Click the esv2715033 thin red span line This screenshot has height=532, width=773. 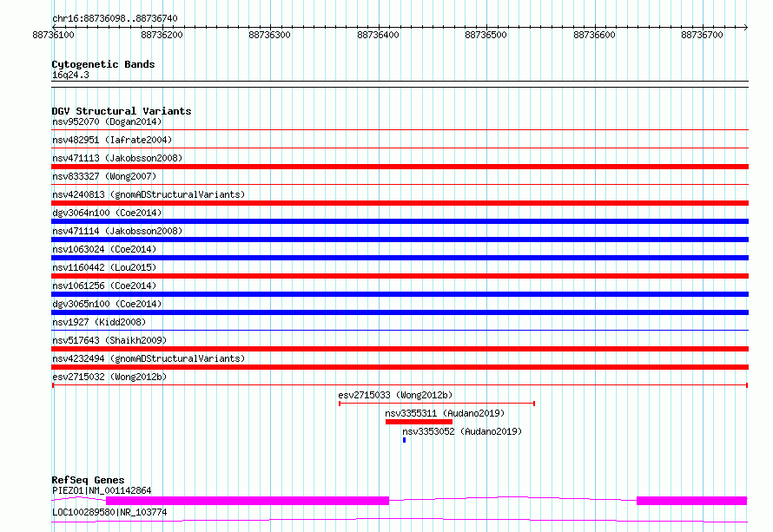437,404
